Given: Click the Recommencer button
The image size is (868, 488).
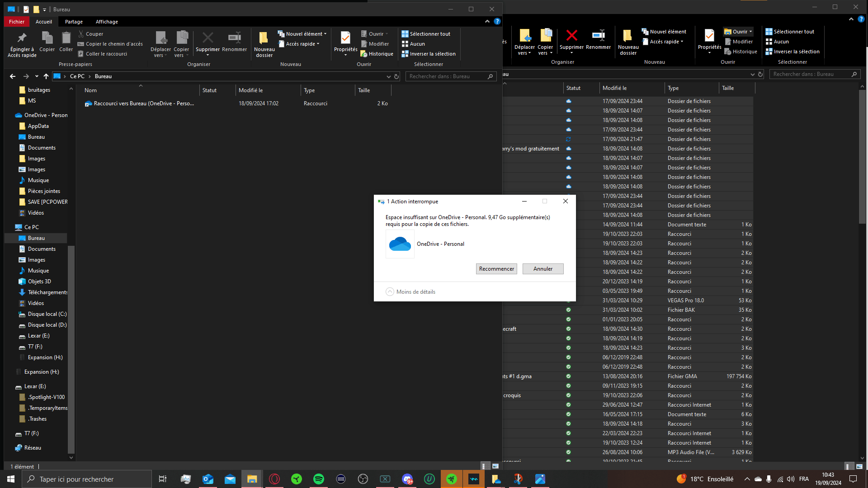Looking at the screenshot, I should tap(496, 269).
